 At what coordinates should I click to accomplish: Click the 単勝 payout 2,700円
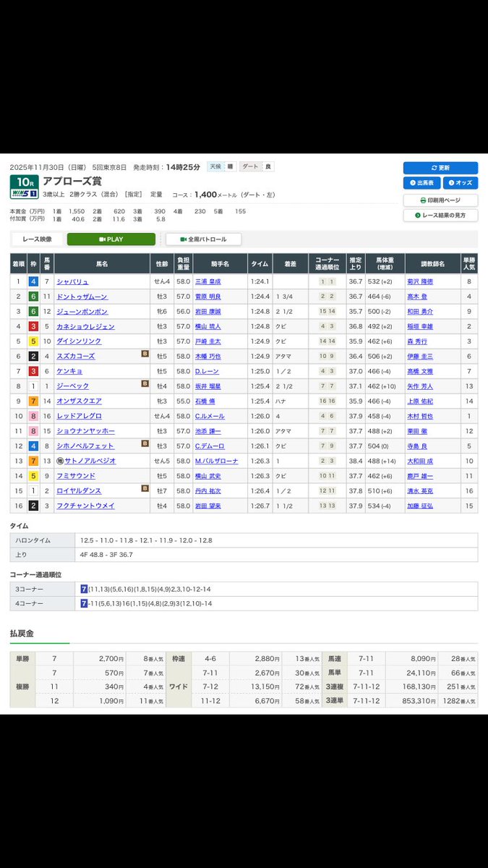111,658
